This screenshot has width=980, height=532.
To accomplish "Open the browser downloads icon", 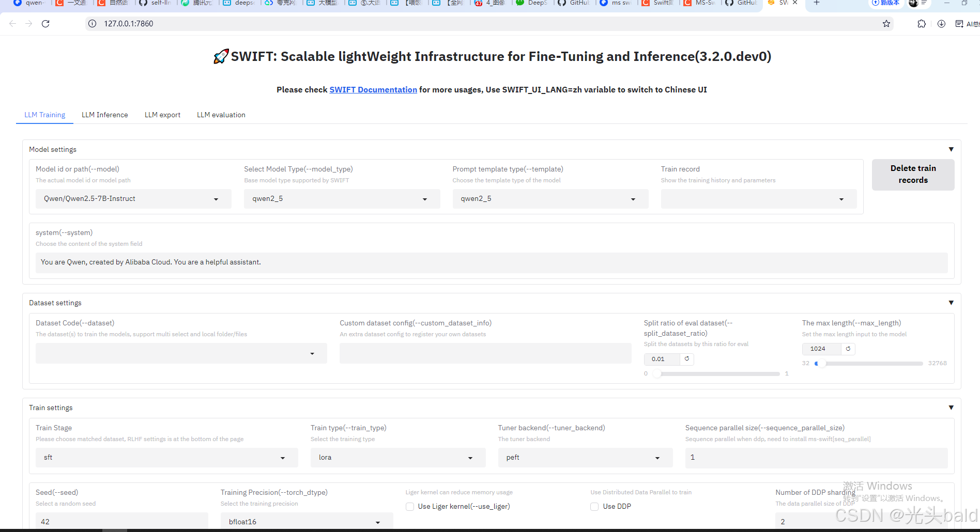I will (942, 24).
